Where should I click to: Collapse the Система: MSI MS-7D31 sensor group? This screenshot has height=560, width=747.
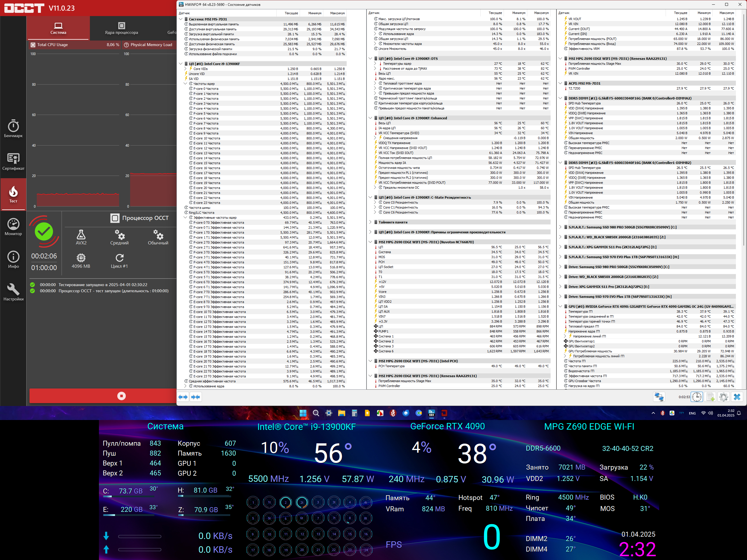(181, 19)
